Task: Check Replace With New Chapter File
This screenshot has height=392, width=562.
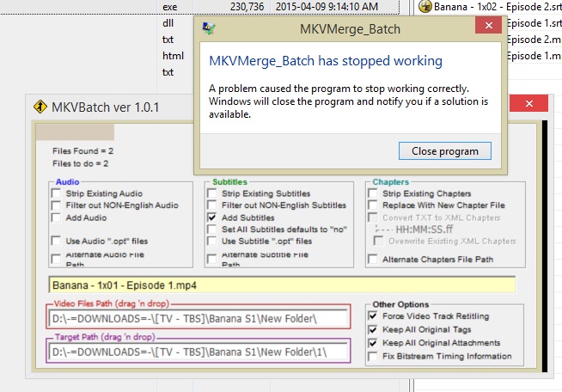Action: 373,205
